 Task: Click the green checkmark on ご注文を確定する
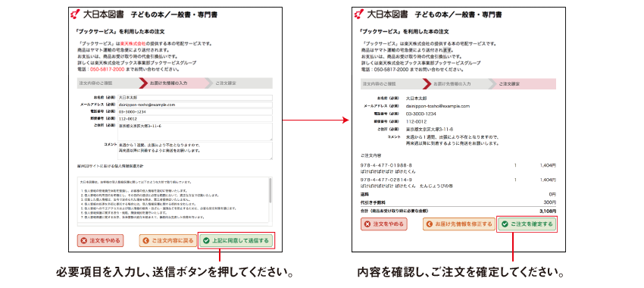tap(505, 224)
